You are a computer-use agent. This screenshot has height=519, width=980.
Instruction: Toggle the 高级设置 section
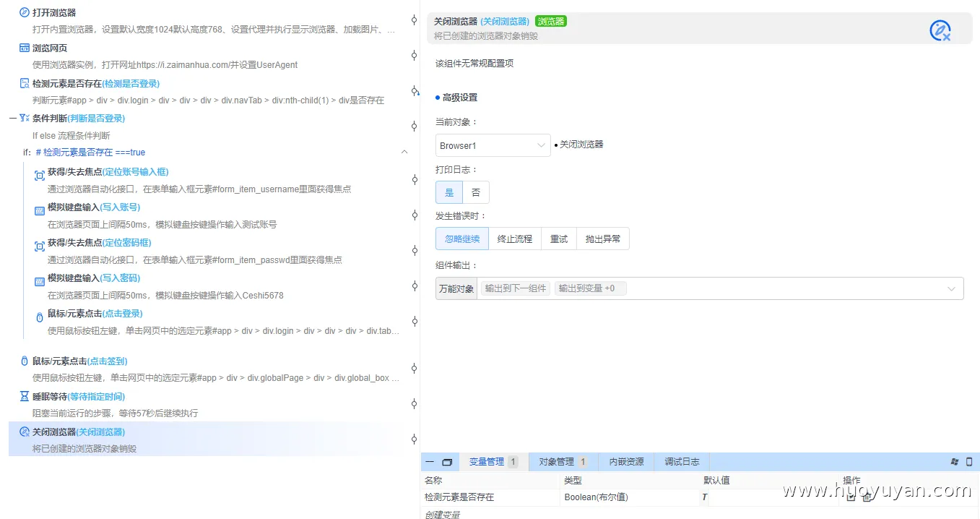(x=456, y=98)
